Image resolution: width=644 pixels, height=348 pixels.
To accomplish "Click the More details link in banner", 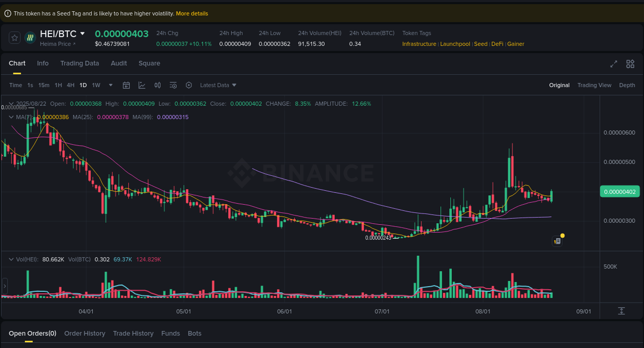I will (192, 13).
